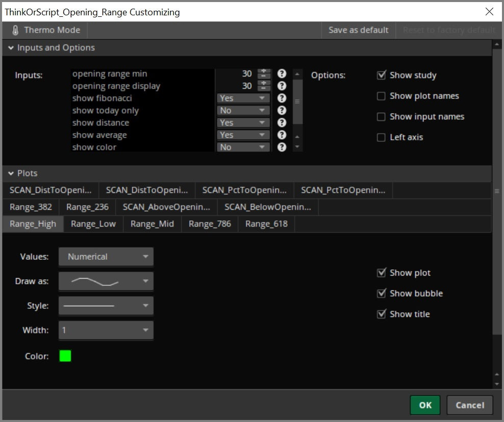The image size is (504, 422).
Task: Click help icon beside show today only
Action: click(x=282, y=110)
